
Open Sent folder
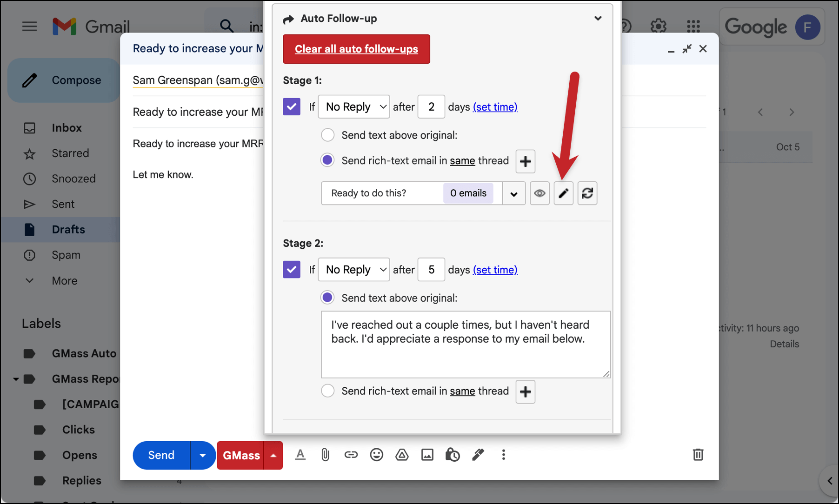[x=63, y=204]
